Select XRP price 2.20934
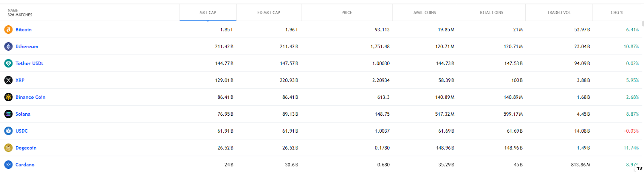Viewport: 644px width, 172px height. (381, 80)
